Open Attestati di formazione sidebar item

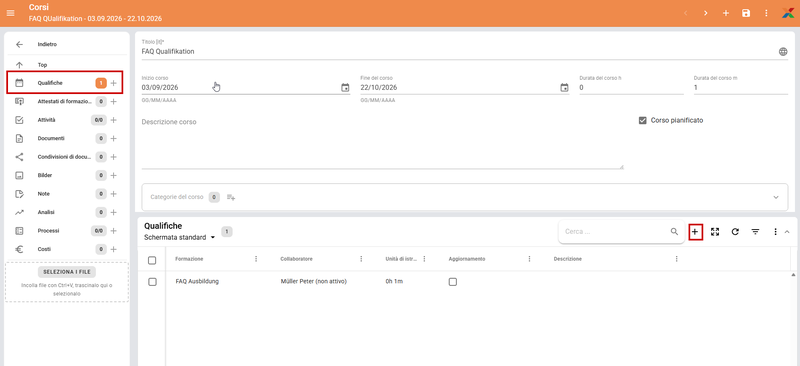click(65, 102)
